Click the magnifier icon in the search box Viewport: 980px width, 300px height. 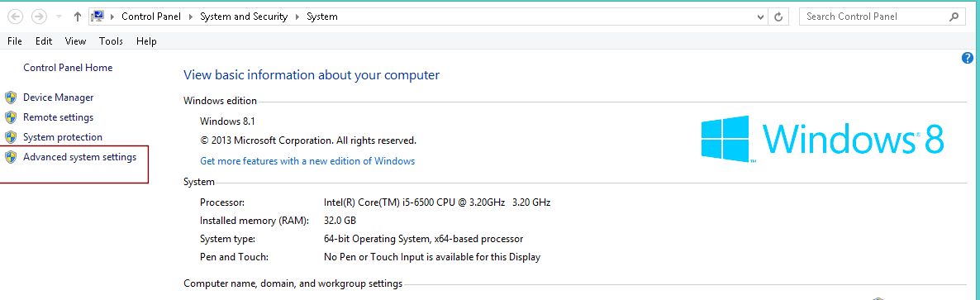(x=954, y=17)
